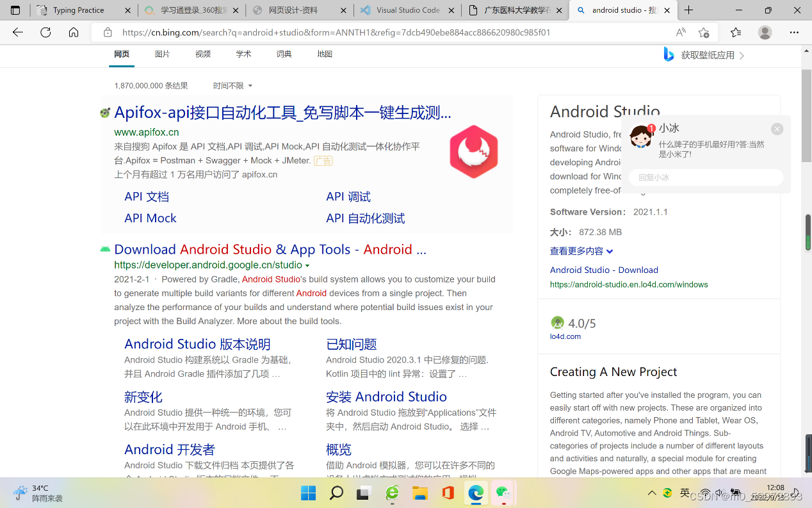
Task: Show hidden system tray icons
Action: click(x=652, y=493)
